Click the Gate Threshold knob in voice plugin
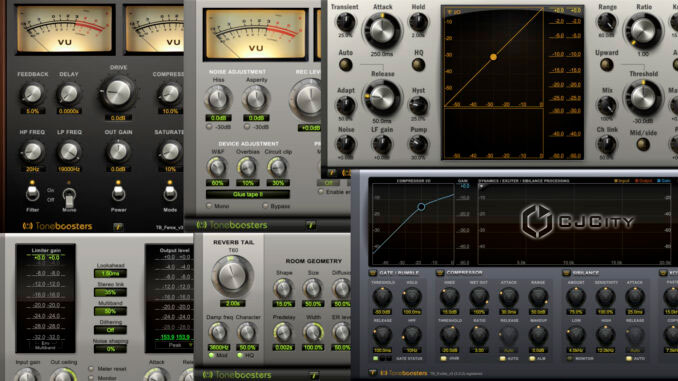Screen dimensions: 678x381 (382, 297)
